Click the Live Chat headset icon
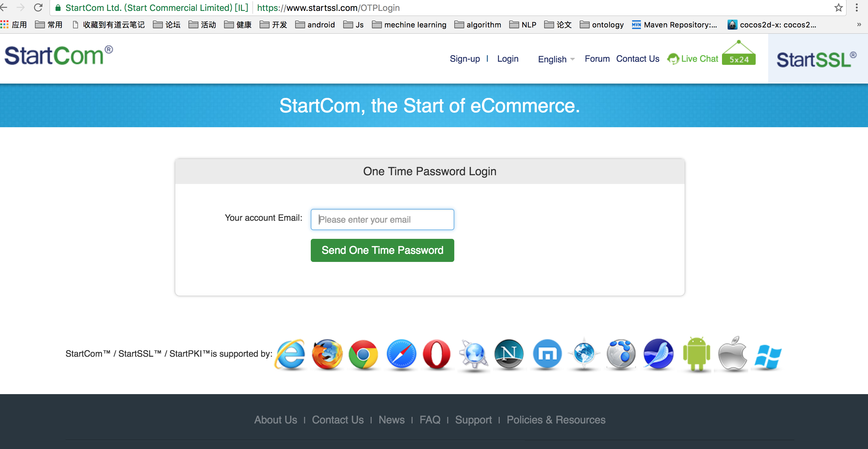The width and height of the screenshot is (868, 449). click(673, 59)
